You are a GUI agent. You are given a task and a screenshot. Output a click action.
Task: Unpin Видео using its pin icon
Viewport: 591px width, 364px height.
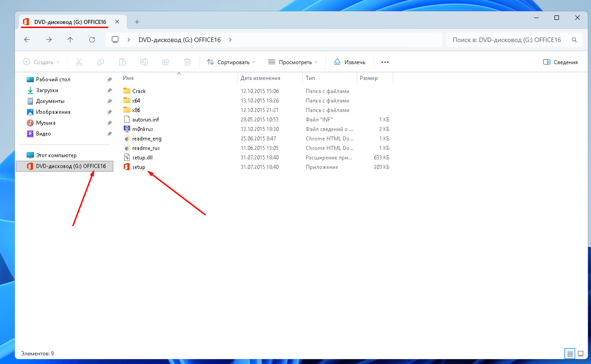(x=109, y=134)
